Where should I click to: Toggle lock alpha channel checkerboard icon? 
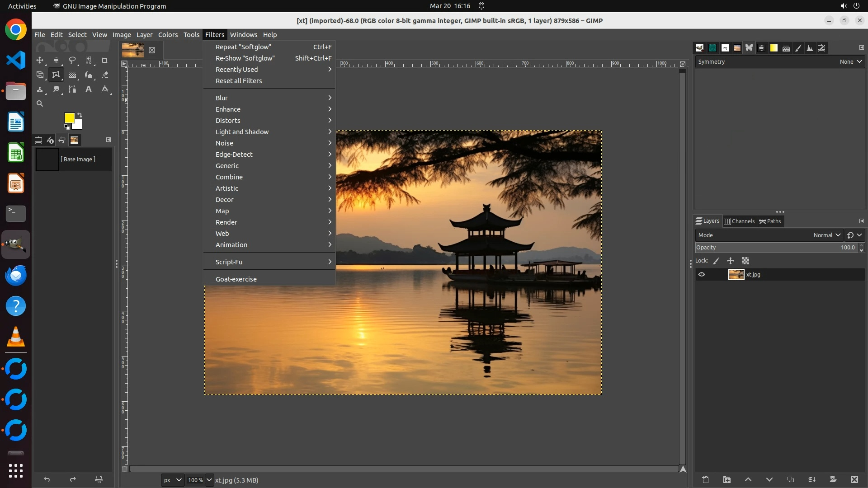[745, 261]
